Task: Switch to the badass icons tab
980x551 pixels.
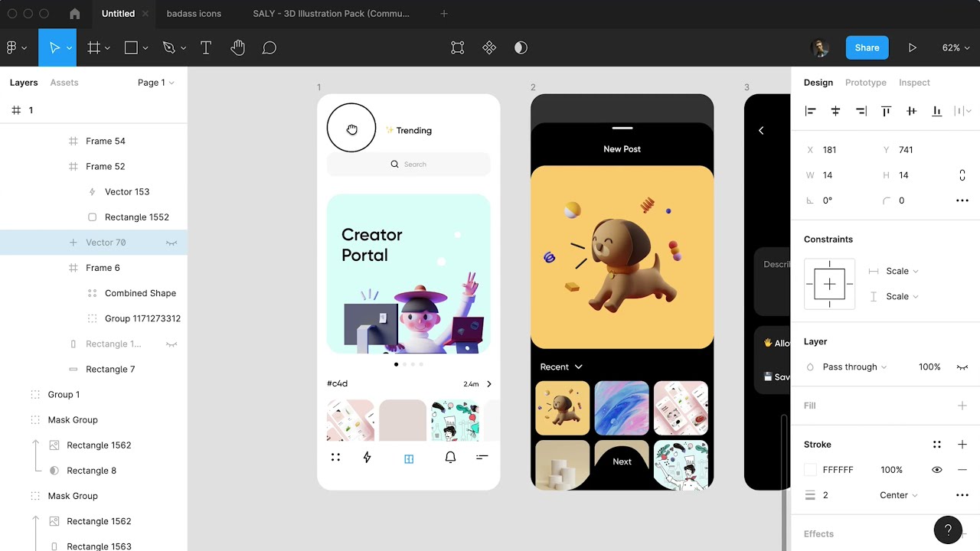Action: coord(194,13)
